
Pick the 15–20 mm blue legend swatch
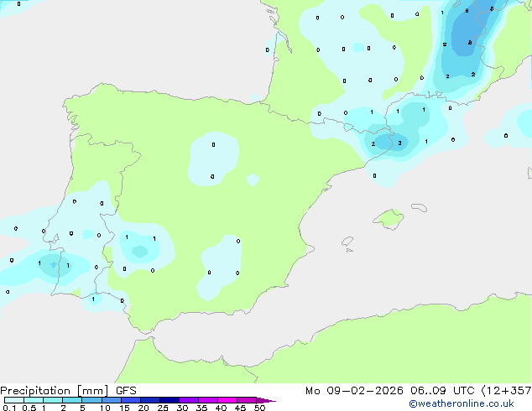131,400
